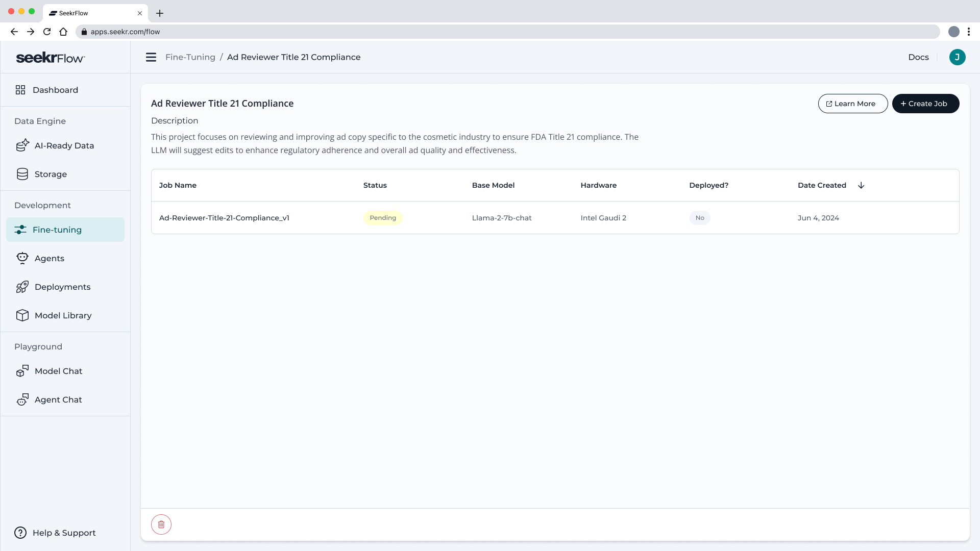The height and width of the screenshot is (551, 980).
Task: Click the No deployed badge
Action: [700, 218]
